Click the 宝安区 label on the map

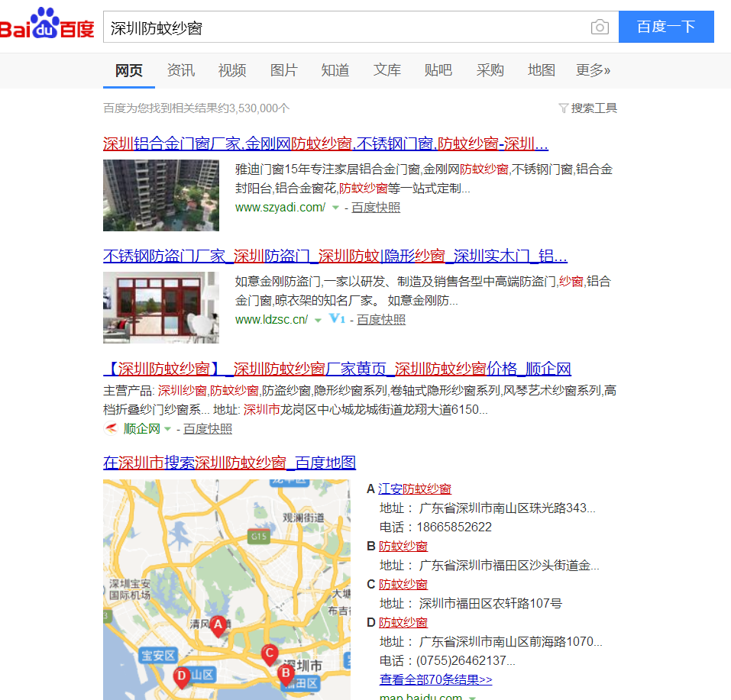tap(159, 655)
